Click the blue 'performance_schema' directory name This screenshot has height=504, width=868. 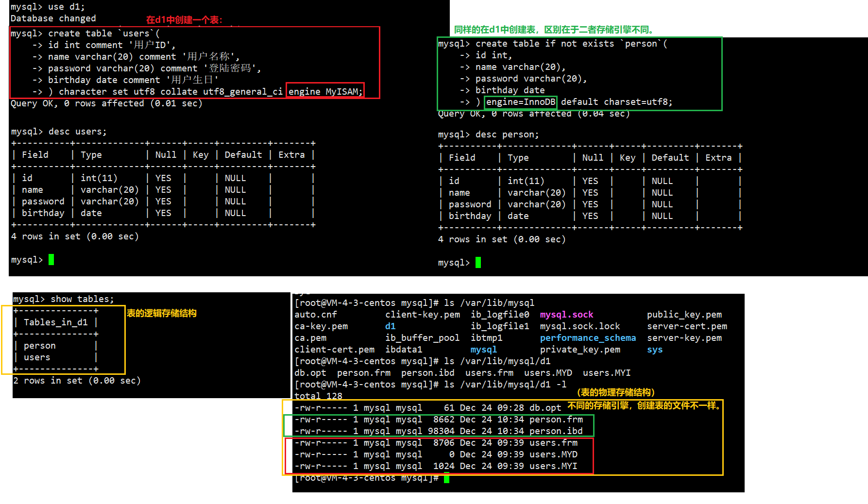click(588, 338)
